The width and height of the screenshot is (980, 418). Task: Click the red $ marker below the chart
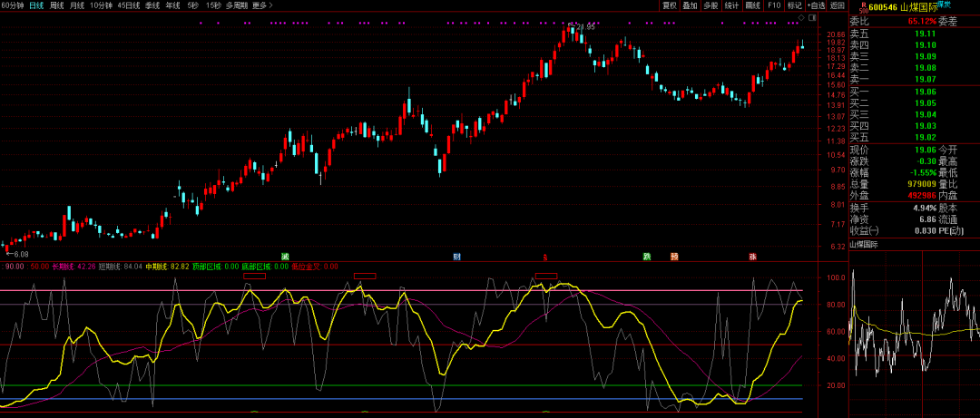544,258
